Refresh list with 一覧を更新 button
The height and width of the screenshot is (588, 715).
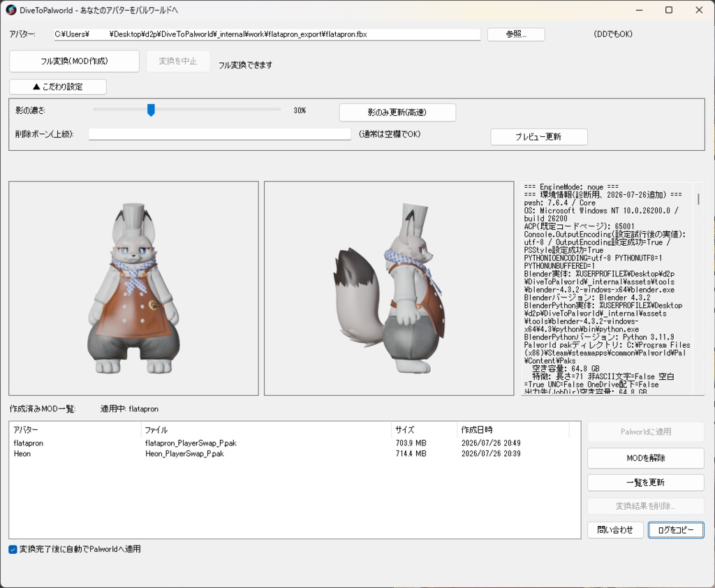point(646,482)
